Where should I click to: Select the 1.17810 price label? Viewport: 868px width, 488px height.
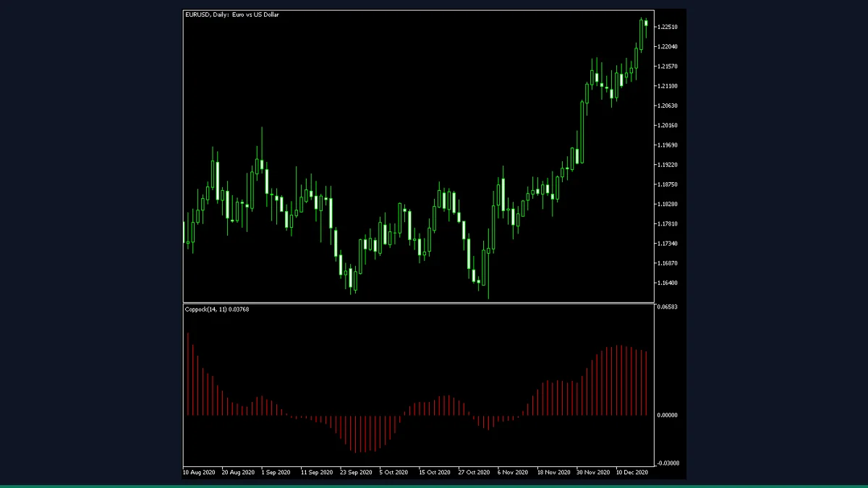tap(668, 224)
